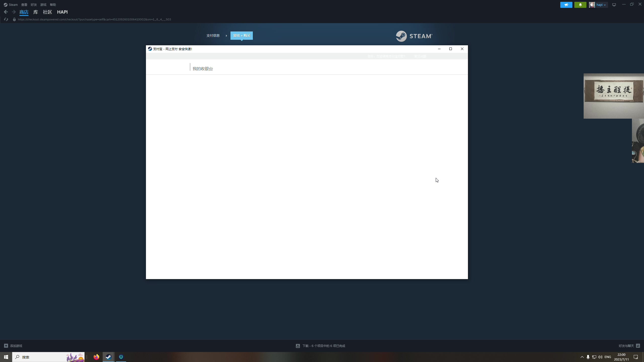Click the Big Picture mode monitor icon
The height and width of the screenshot is (362, 644).
(614, 5)
